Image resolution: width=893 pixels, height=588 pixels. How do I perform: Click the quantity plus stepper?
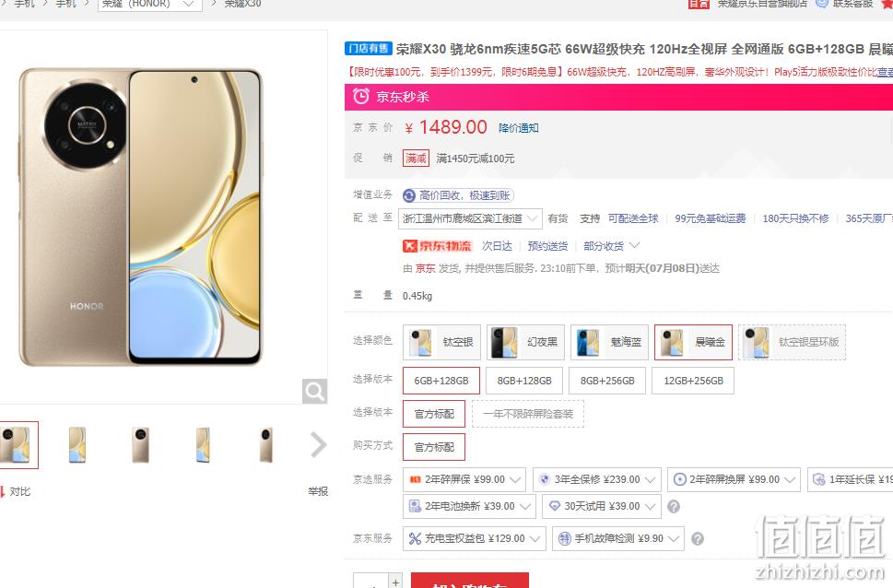(395, 581)
